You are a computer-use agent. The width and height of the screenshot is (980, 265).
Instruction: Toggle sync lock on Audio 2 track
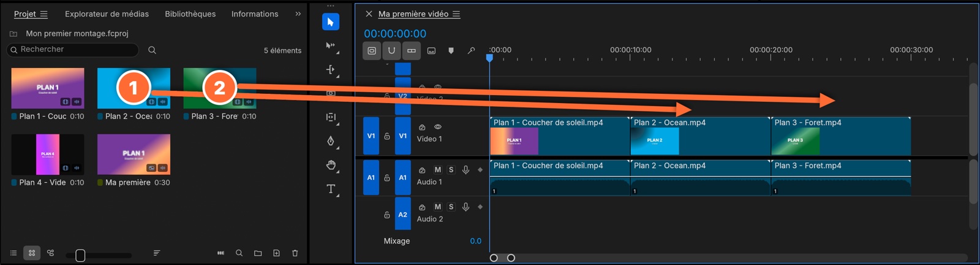[x=422, y=207]
